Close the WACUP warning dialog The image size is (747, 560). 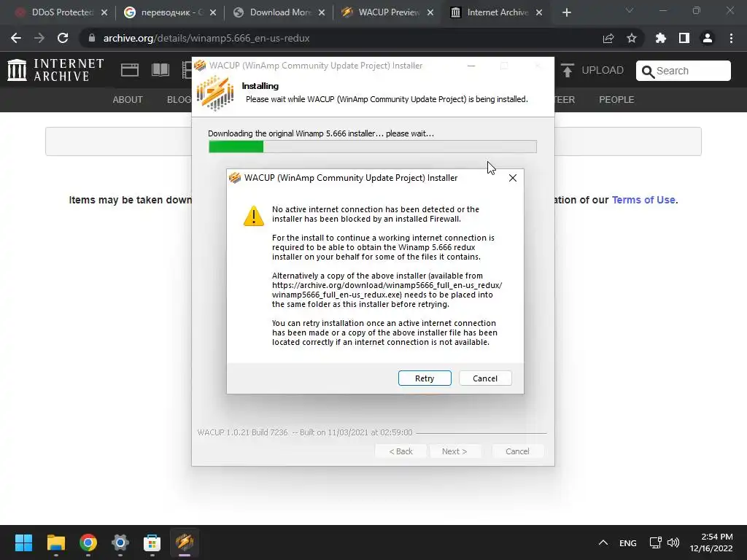point(513,178)
